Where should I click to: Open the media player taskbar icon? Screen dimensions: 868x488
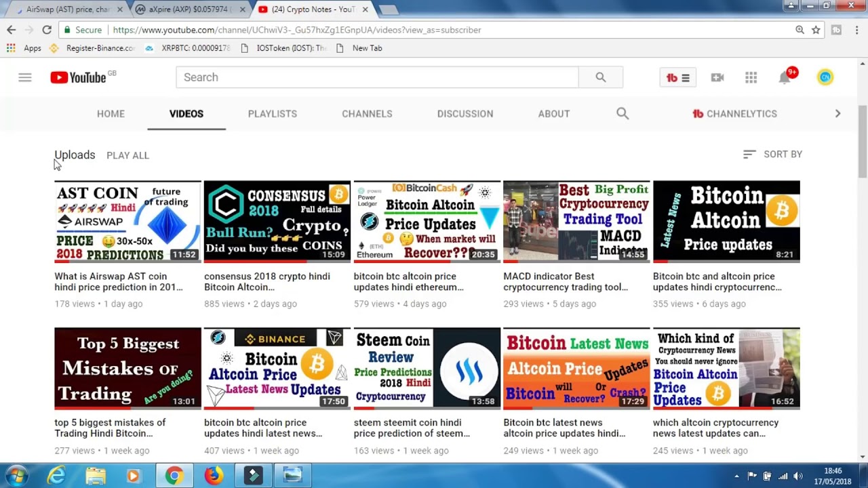pos(133,476)
